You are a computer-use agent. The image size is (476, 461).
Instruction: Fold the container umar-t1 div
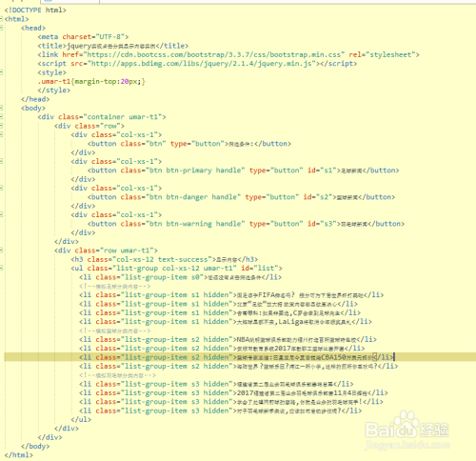1,117
